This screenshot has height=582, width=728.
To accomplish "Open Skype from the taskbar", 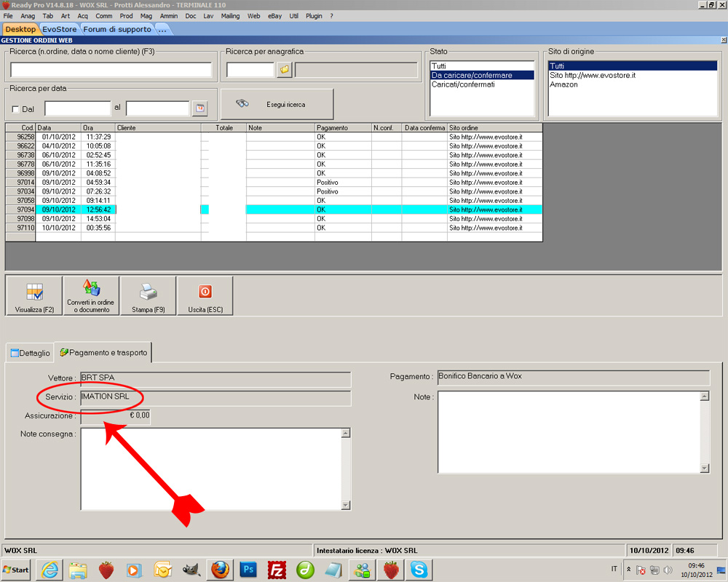I will [x=419, y=570].
